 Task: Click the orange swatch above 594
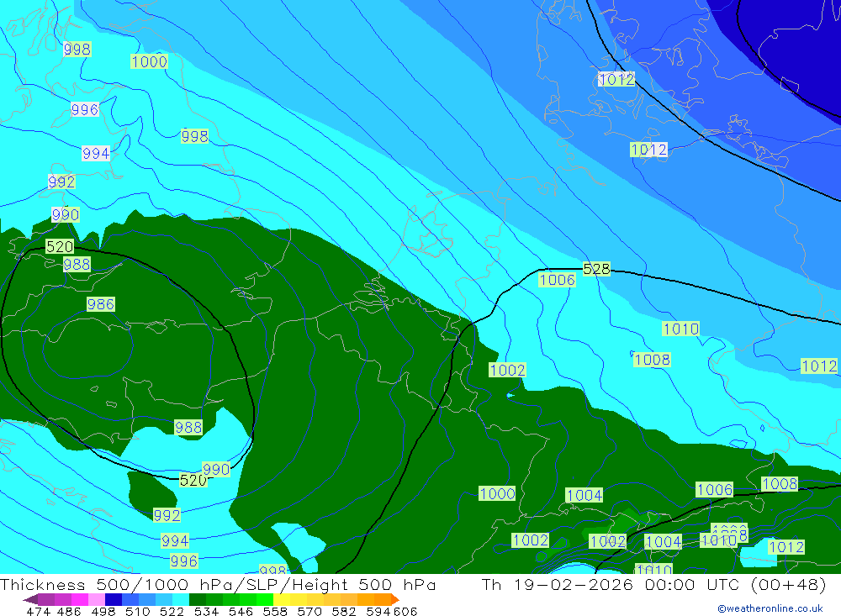coord(383,599)
